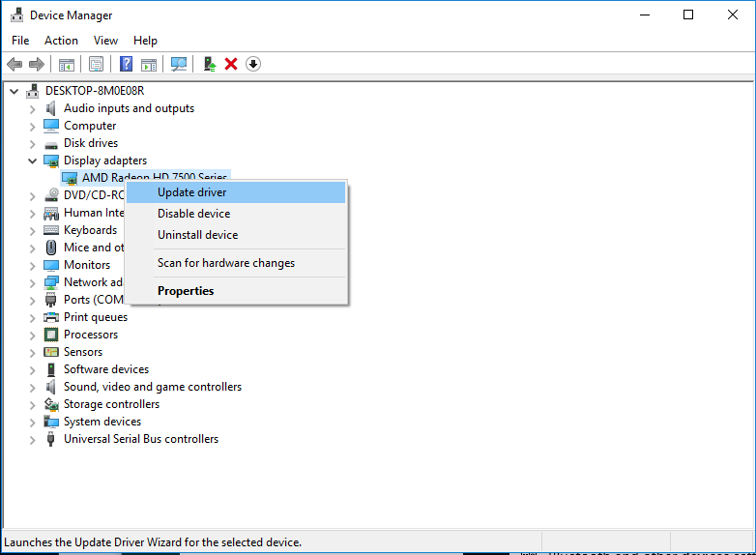This screenshot has width=756, height=555.
Task: Open the blue Help question mark icon
Action: [126, 64]
